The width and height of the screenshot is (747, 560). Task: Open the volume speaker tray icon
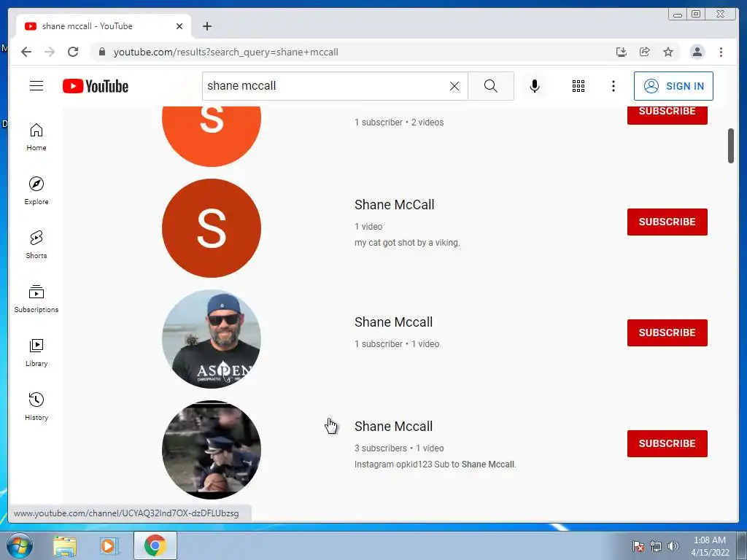click(673, 546)
